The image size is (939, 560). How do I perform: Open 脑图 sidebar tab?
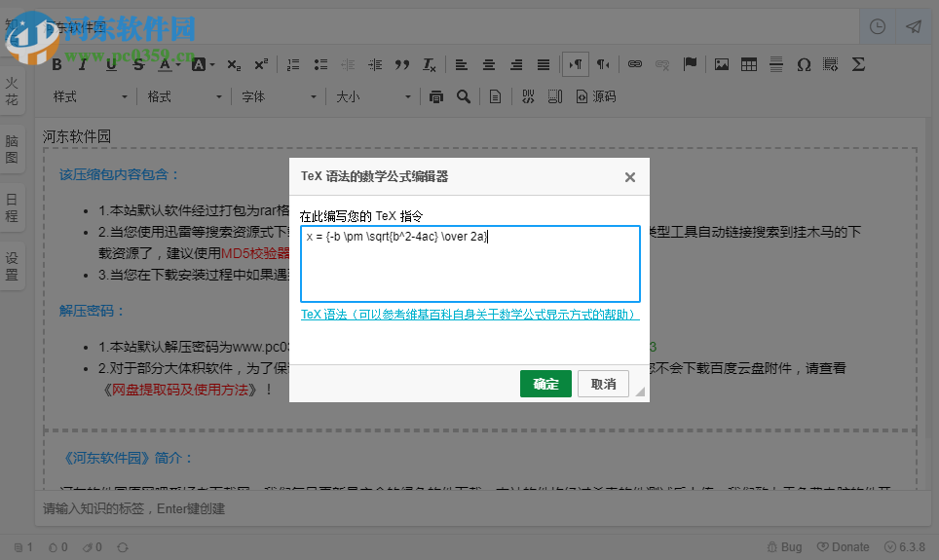(x=12, y=149)
